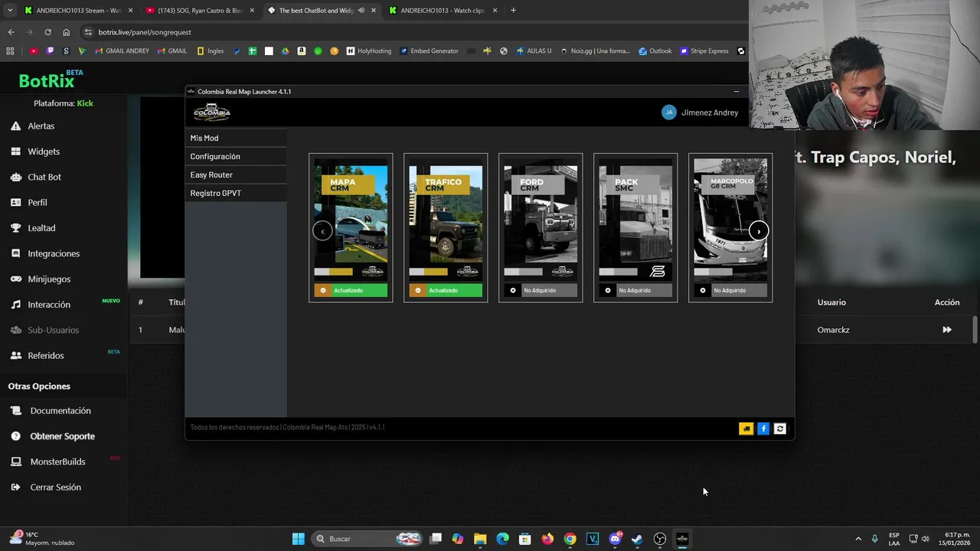The height and width of the screenshot is (551, 980).
Task: Open Alertas in the BotRix sidebar
Action: [x=41, y=126]
